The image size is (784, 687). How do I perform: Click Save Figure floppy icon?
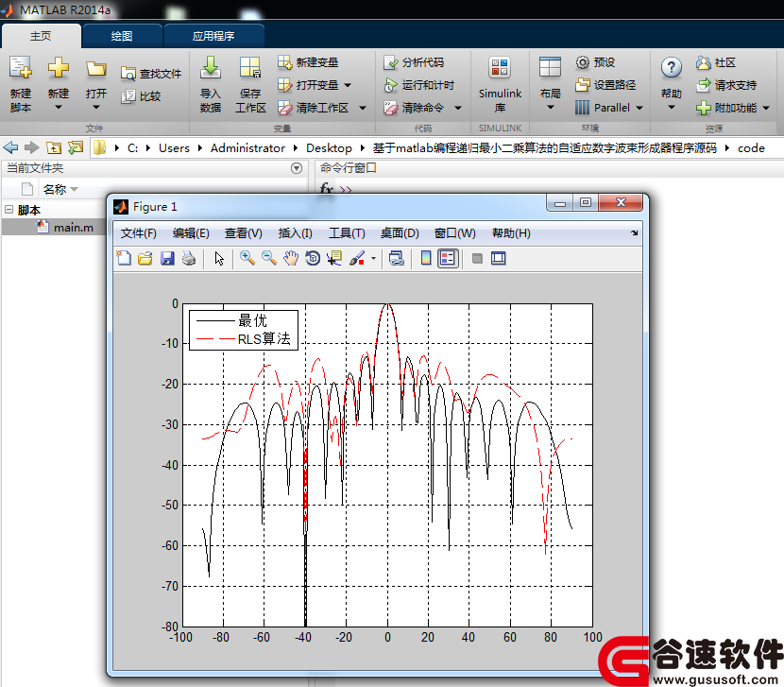pyautogui.click(x=167, y=258)
